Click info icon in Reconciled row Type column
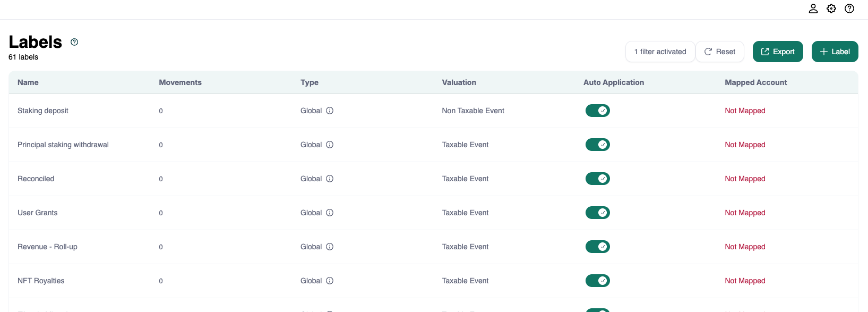868x312 pixels. tap(330, 179)
